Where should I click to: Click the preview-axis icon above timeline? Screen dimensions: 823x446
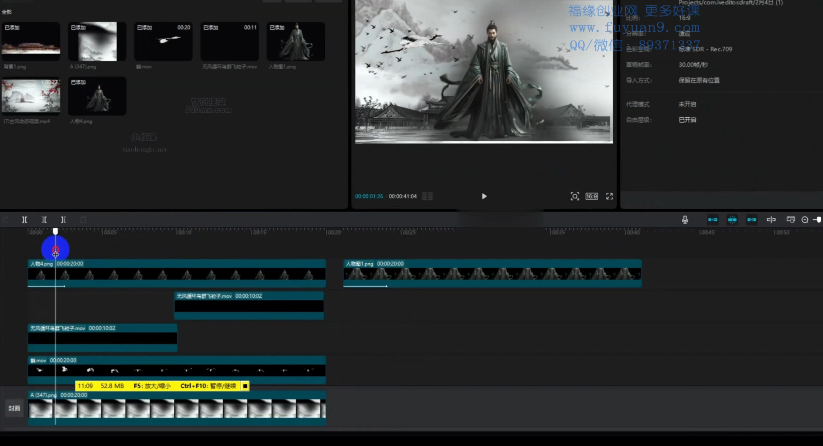(x=771, y=220)
